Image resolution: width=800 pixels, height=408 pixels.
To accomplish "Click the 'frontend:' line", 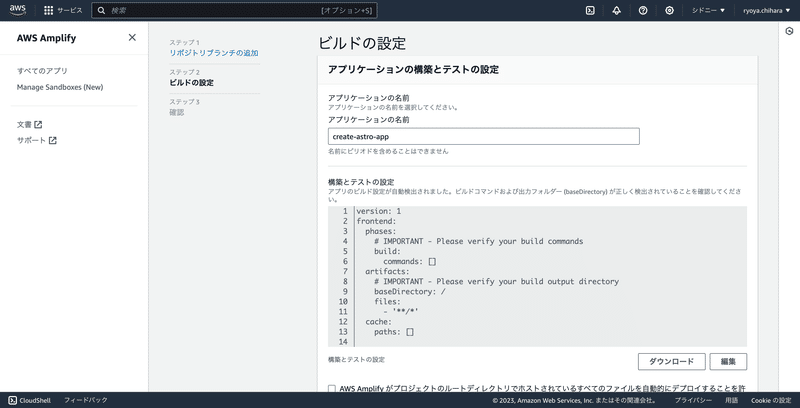I will (377, 221).
